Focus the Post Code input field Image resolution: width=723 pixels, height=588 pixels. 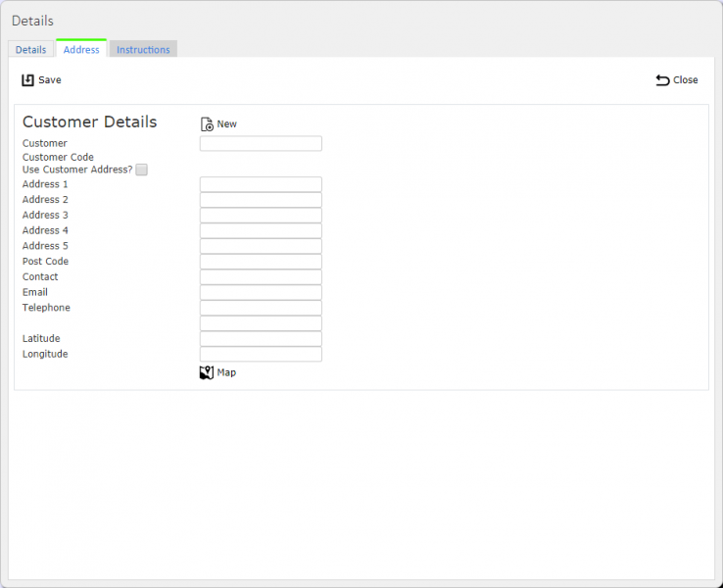tap(261, 262)
